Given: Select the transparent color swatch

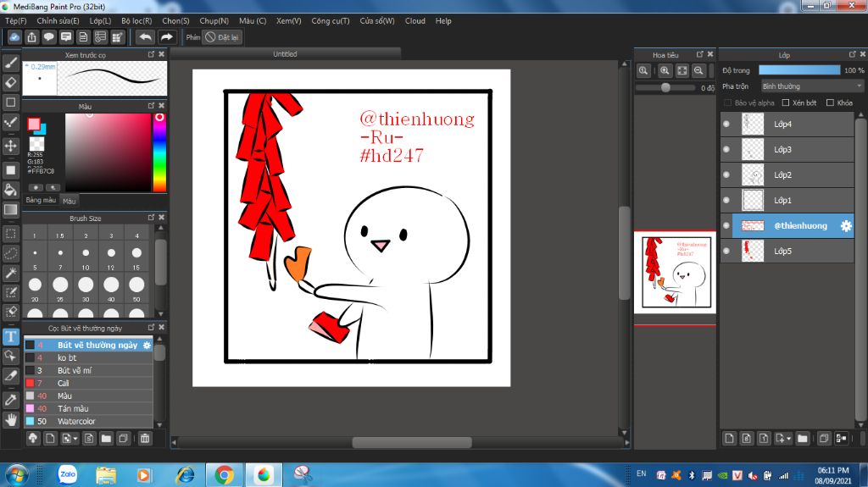Looking at the screenshot, I should click(x=36, y=144).
